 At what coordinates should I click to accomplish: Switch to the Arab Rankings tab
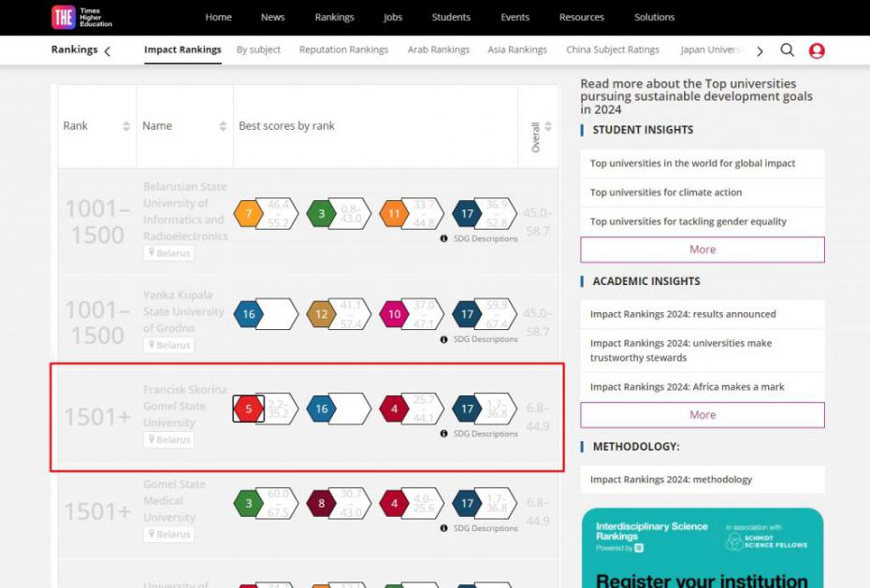[439, 50]
